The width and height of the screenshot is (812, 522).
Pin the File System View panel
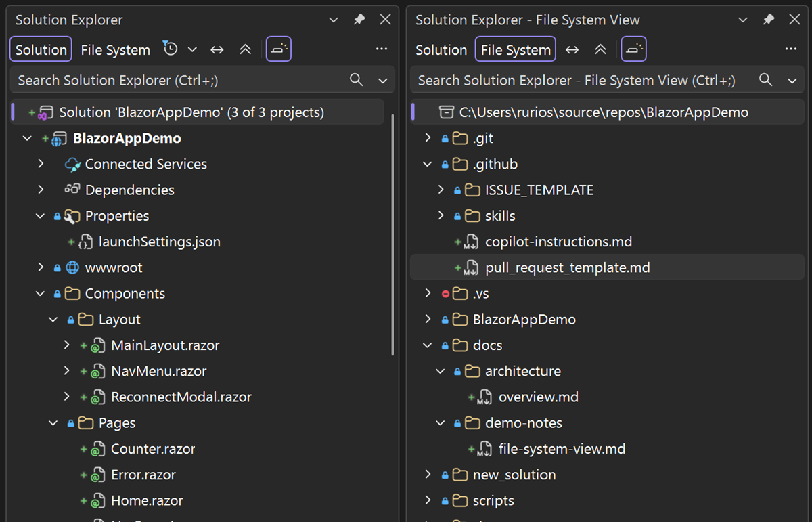pos(769,20)
